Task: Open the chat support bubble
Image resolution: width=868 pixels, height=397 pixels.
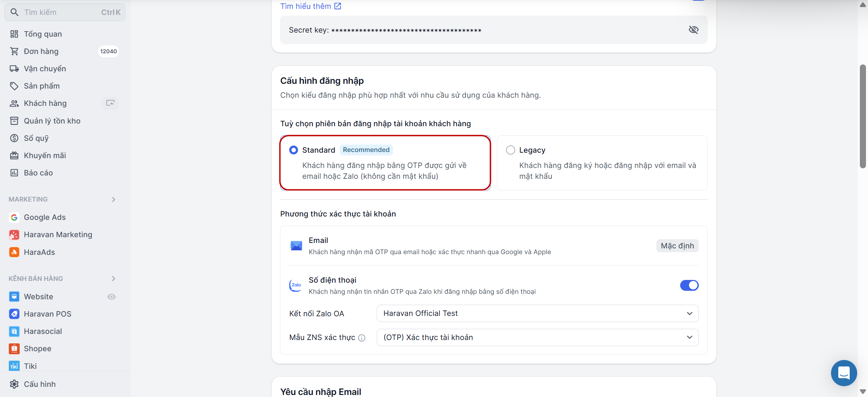Action: 844,373
